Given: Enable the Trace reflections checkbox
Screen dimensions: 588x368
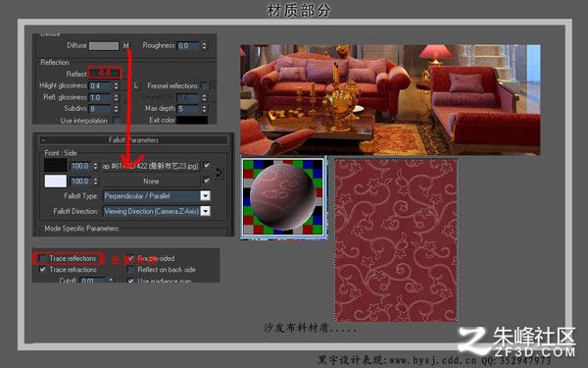Looking at the screenshot, I should pos(43,259).
